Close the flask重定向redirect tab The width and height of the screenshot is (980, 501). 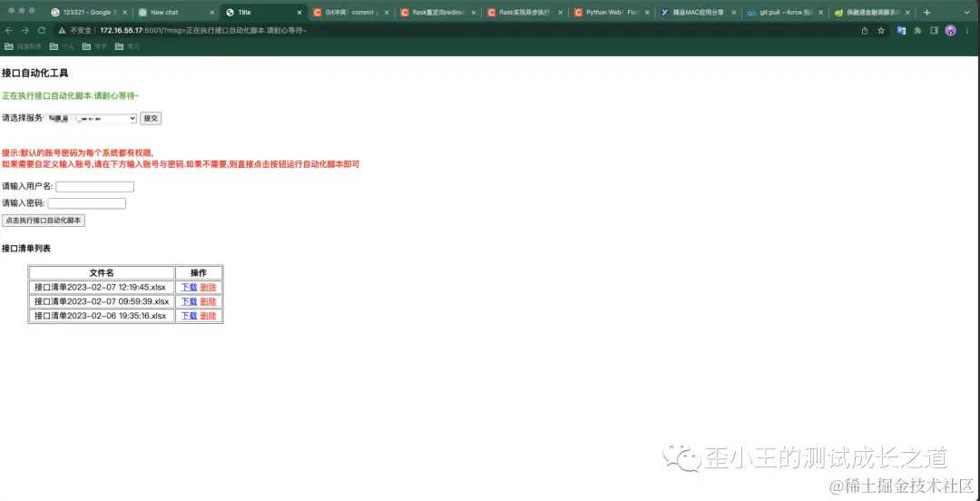pyautogui.click(x=473, y=13)
